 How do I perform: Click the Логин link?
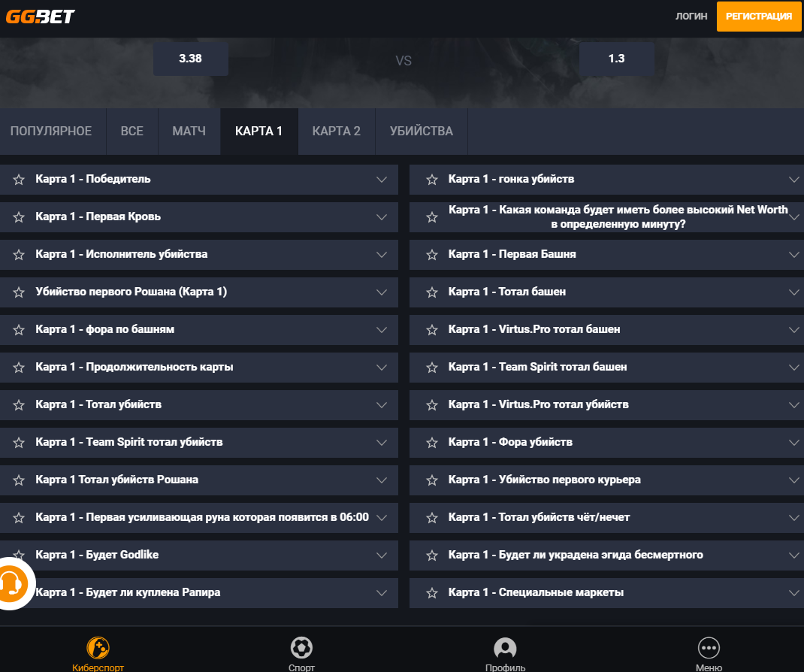691,17
